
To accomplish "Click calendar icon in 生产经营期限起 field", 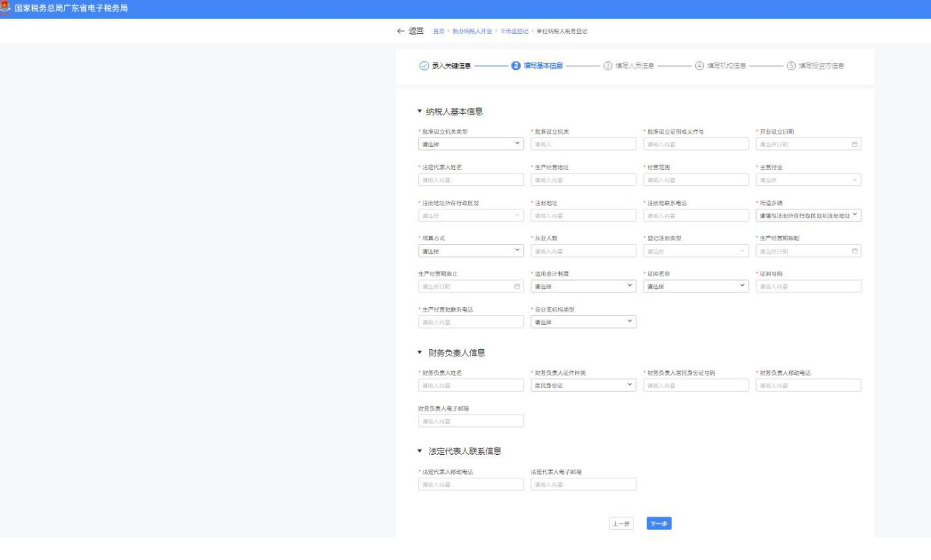I will pyautogui.click(x=855, y=251).
